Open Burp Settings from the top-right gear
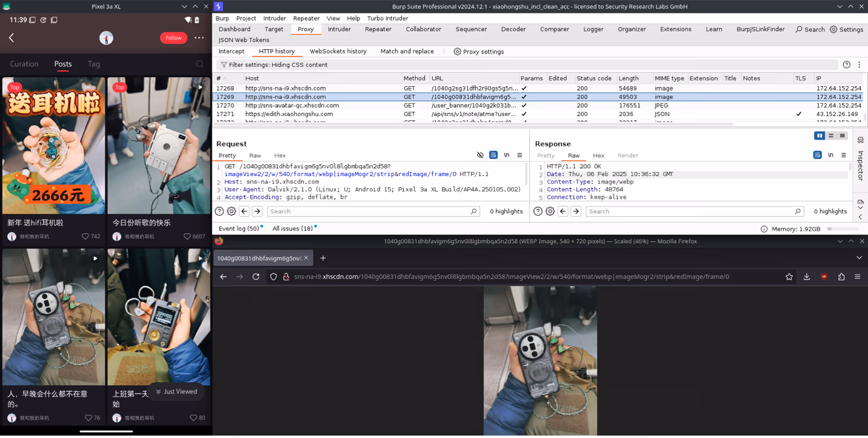This screenshot has width=868, height=438. click(846, 29)
